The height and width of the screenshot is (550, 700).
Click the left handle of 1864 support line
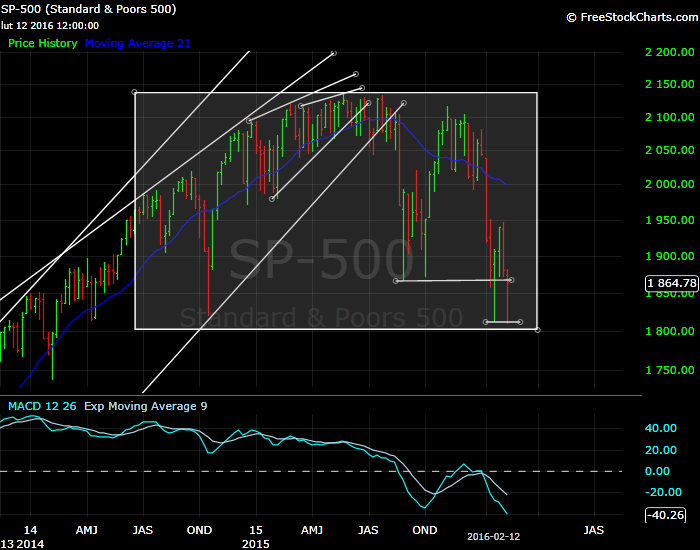396,281
